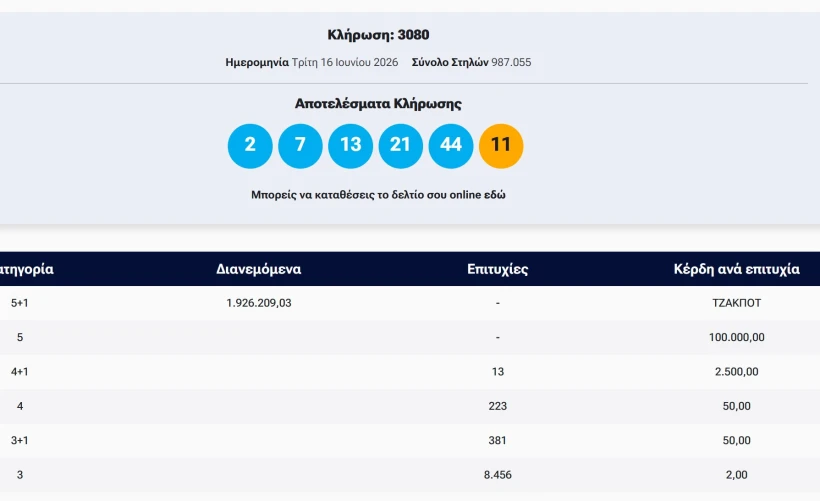Click the draw date 'Τρίτη 16 Ιουνίου 2026'
820x501 pixels.
pos(345,62)
